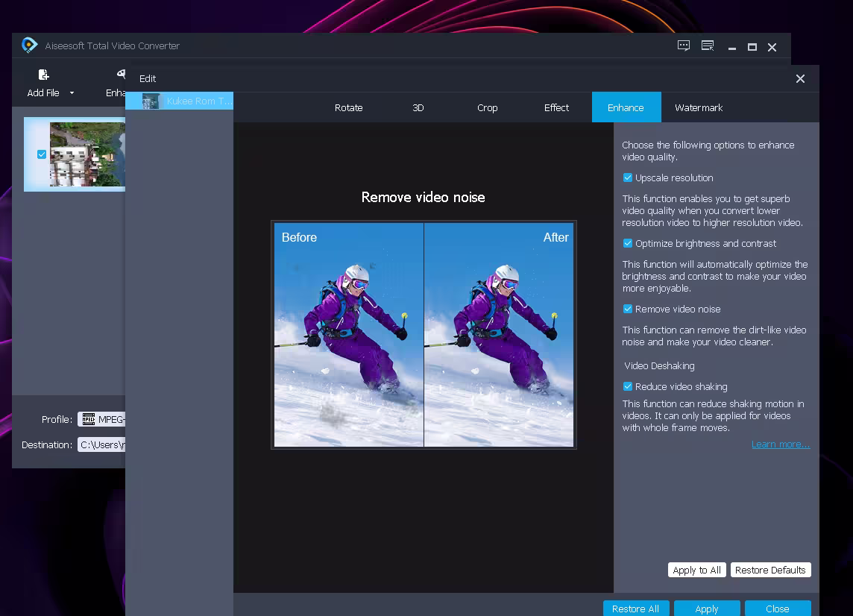Image resolution: width=853 pixels, height=616 pixels.
Task: Open the Learn more link
Action: click(x=781, y=444)
